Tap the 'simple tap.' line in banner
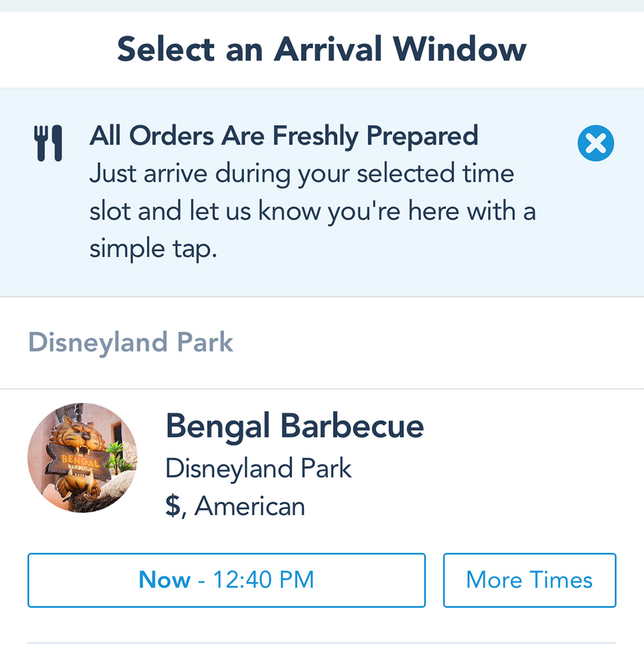Screen dimensions: 644x645 pyautogui.click(x=153, y=249)
